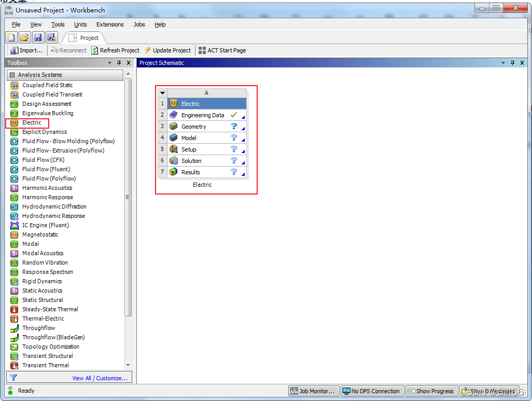This screenshot has width=532, height=401.
Task: Open the View menu
Action: click(36, 24)
